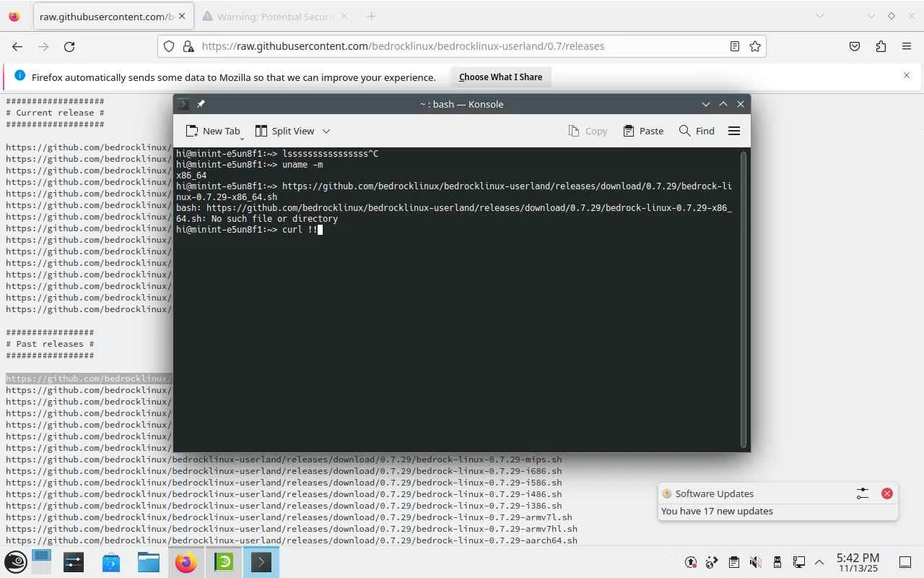This screenshot has height=578, width=924.
Task: Click the Konsole terminal scrollbar
Action: click(x=744, y=298)
